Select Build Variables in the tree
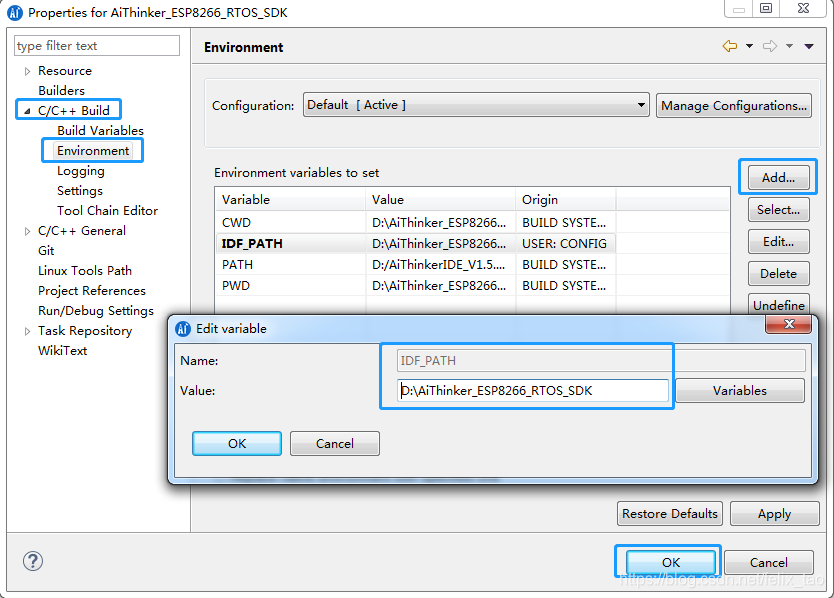 101,130
